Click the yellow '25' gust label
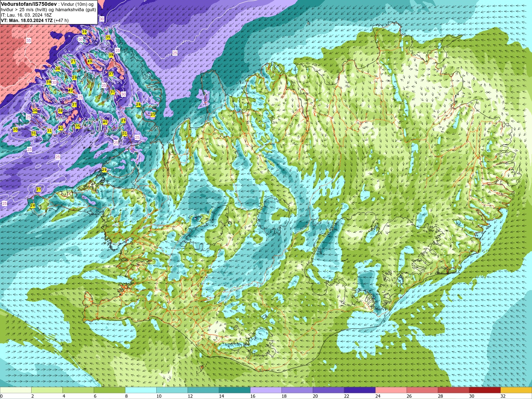This screenshot has width=532, height=399. 153,114
